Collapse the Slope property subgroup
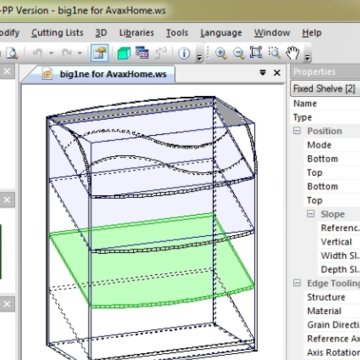Image resolution: width=360 pixels, height=360 pixels. coord(311,214)
